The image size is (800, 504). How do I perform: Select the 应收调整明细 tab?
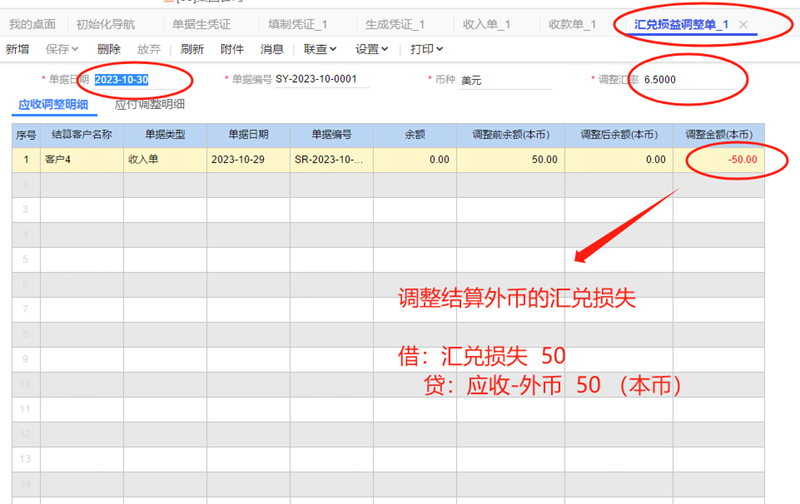(x=54, y=105)
